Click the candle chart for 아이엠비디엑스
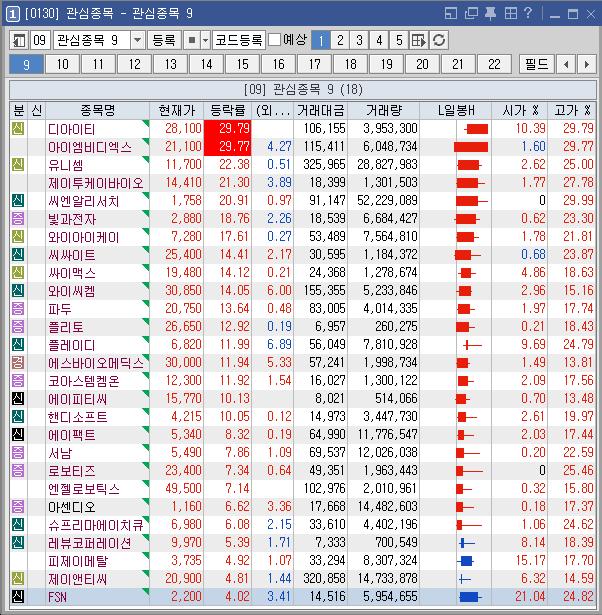 [471, 147]
